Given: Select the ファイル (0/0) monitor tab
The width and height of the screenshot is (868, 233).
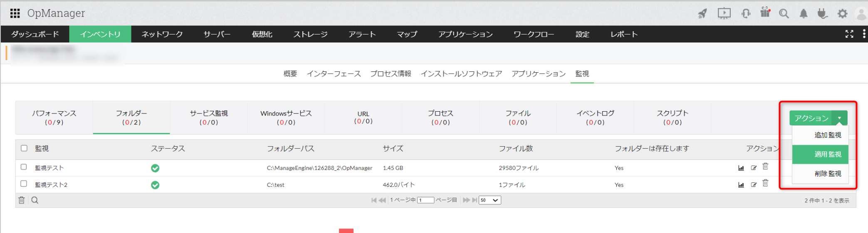Looking at the screenshot, I should pos(518,118).
